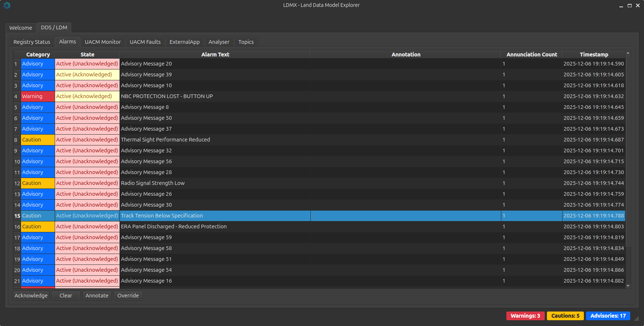The width and height of the screenshot is (644, 326).
Task: Click the scrollbar up arrow
Action: [x=628, y=53]
